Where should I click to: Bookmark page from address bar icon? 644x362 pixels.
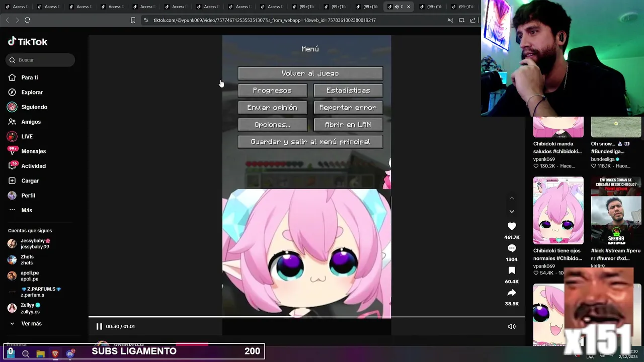click(x=133, y=20)
